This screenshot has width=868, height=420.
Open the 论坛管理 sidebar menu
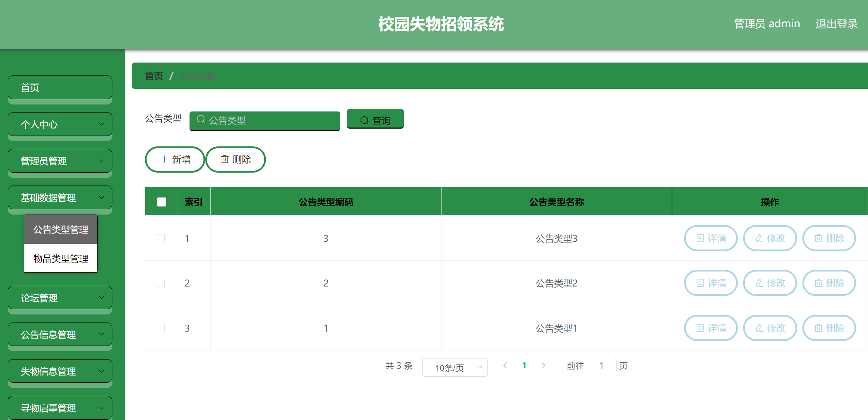coord(60,298)
